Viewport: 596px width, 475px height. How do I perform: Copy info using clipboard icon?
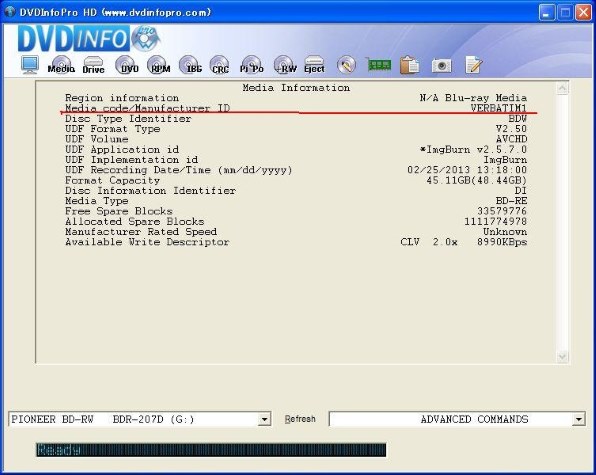pyautogui.click(x=409, y=65)
